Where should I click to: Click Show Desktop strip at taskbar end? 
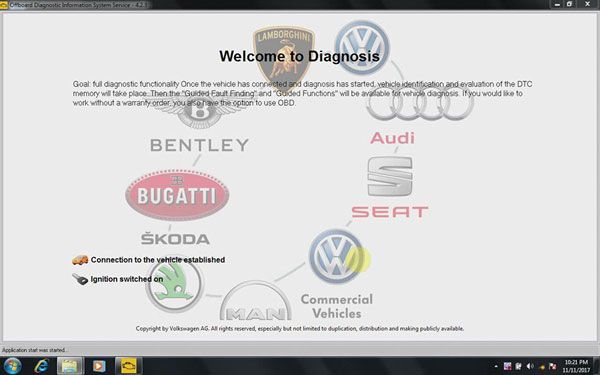(x=597, y=366)
